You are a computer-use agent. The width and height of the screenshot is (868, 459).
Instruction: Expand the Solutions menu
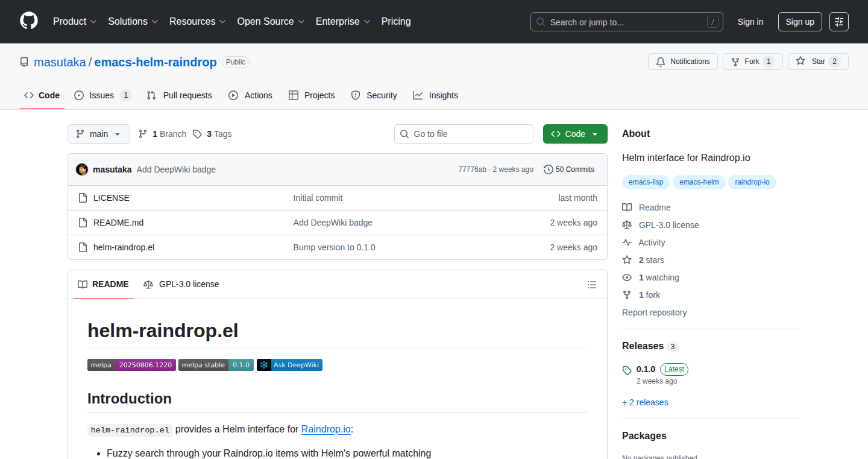(133, 22)
